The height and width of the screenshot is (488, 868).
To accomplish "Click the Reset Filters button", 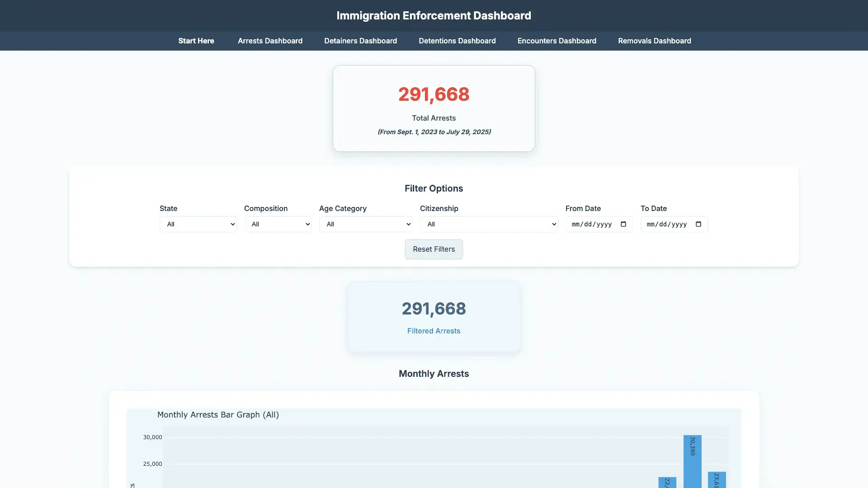I will pyautogui.click(x=434, y=249).
